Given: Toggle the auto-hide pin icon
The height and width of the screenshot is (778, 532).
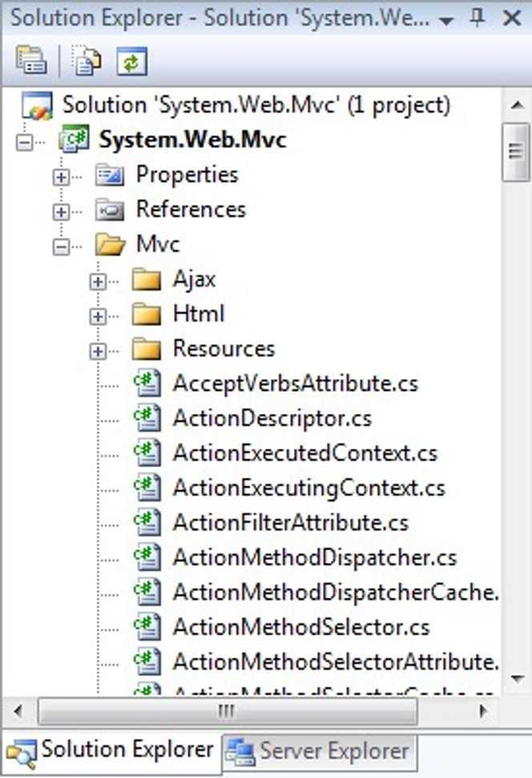Looking at the screenshot, I should (477, 18).
